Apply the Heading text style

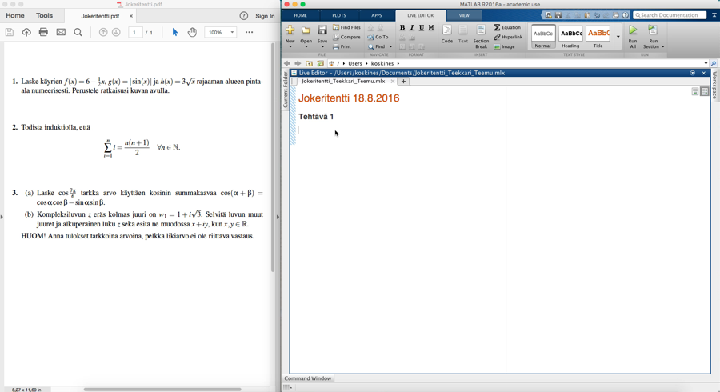571,37
